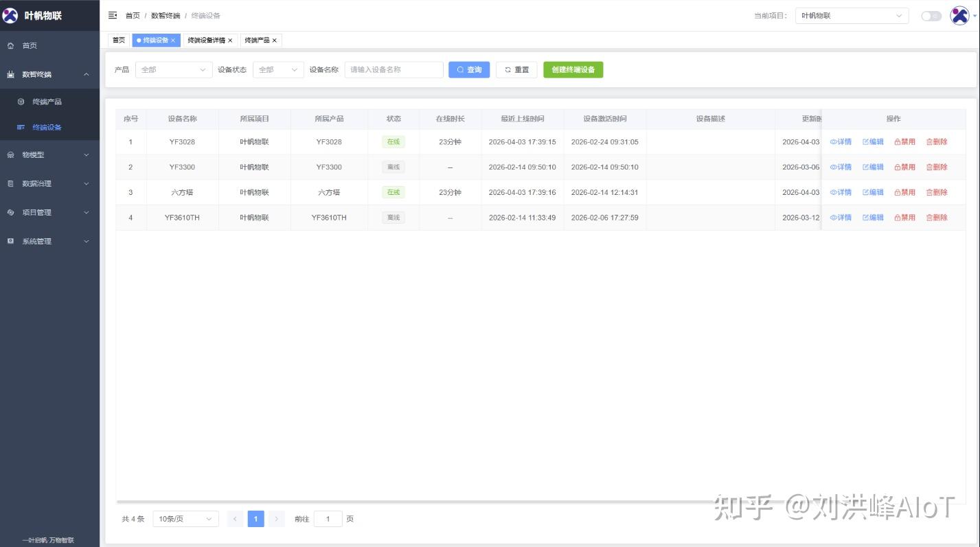Open the 10条/页 page size dropdown
This screenshot has width=980, height=547.
pos(185,520)
